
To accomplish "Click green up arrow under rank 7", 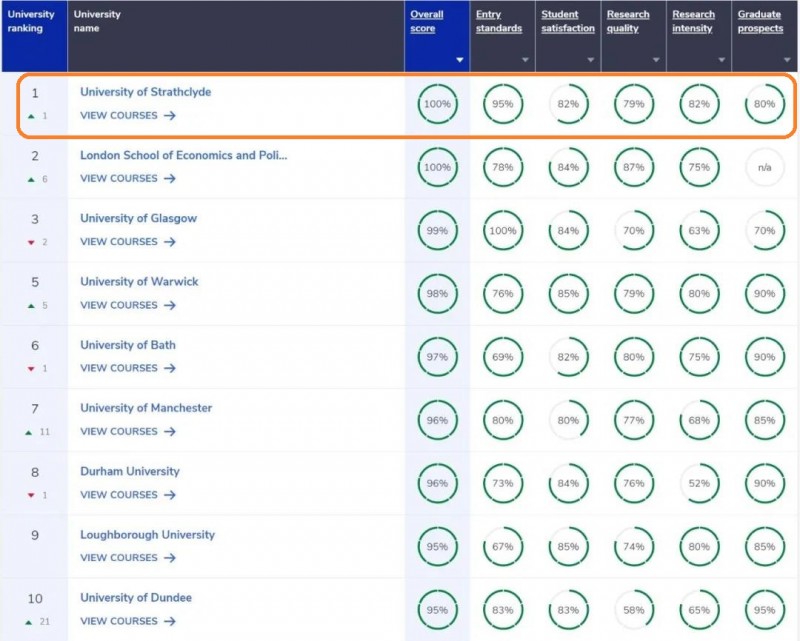I will [29, 432].
